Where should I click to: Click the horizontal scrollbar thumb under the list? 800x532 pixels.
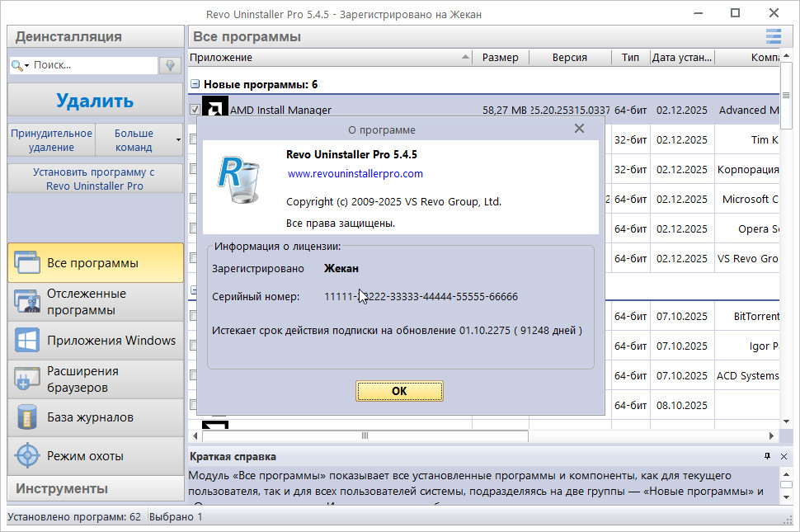365,435
